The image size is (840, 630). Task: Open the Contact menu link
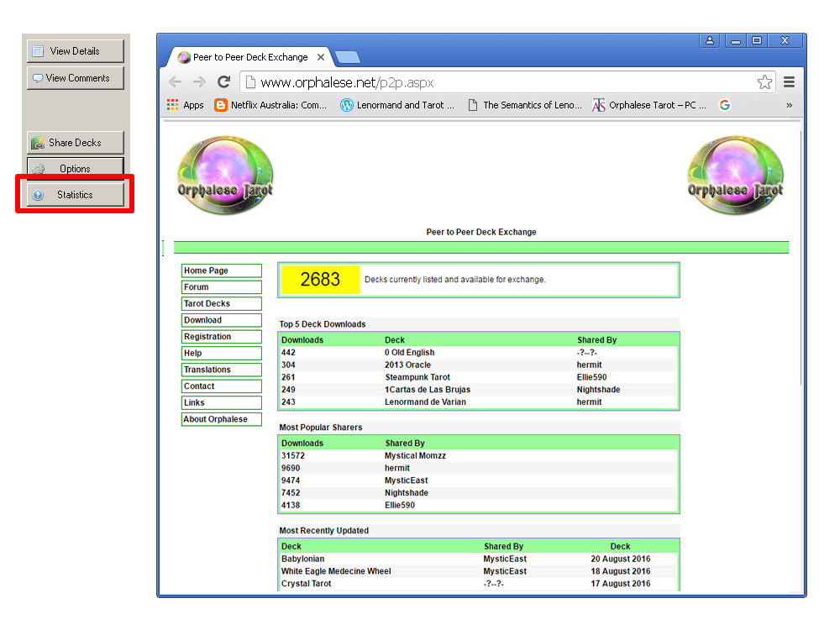pyautogui.click(x=221, y=386)
